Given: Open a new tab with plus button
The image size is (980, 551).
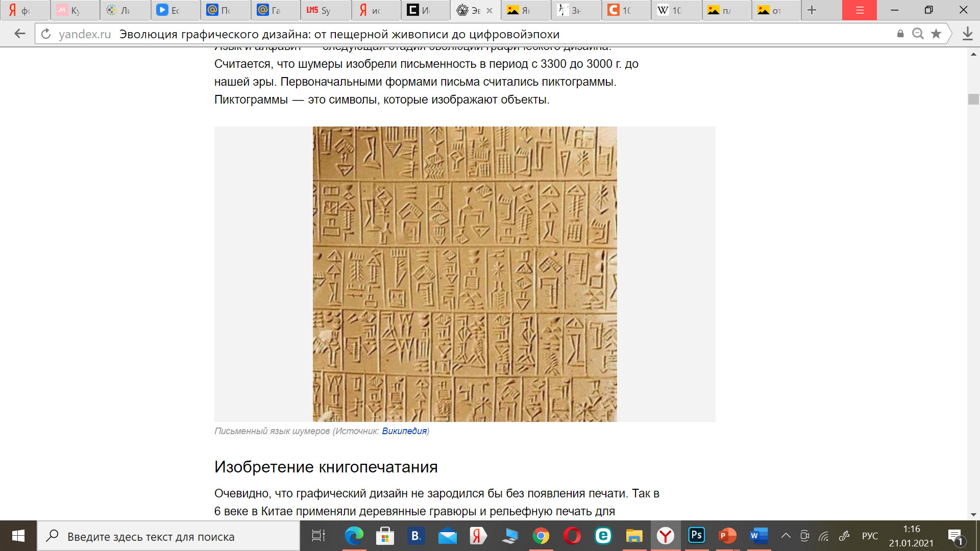Looking at the screenshot, I should click(x=812, y=10).
